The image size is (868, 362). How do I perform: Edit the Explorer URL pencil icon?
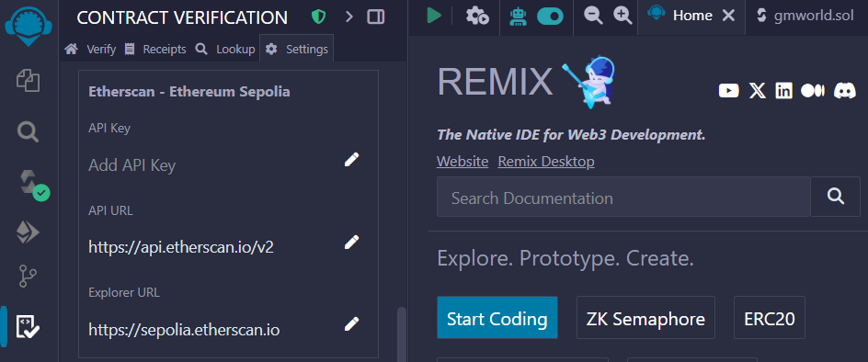tap(351, 323)
